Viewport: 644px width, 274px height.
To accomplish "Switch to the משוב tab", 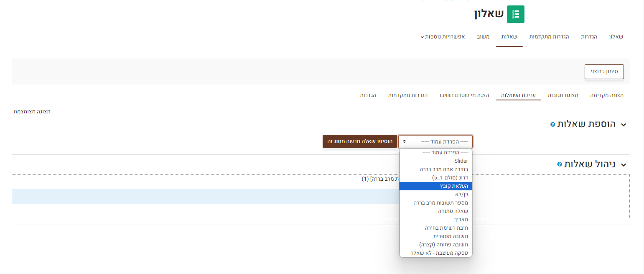I will 484,37.
